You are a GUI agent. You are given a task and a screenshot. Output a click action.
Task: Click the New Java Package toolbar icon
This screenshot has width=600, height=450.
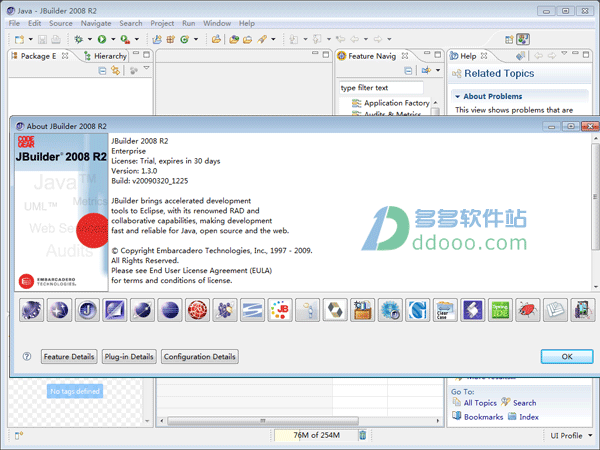coord(171,39)
